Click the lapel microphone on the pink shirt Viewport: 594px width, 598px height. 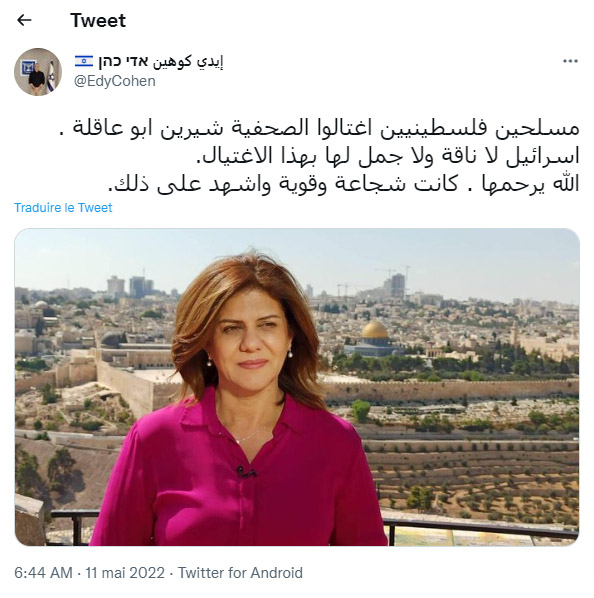pos(246,472)
